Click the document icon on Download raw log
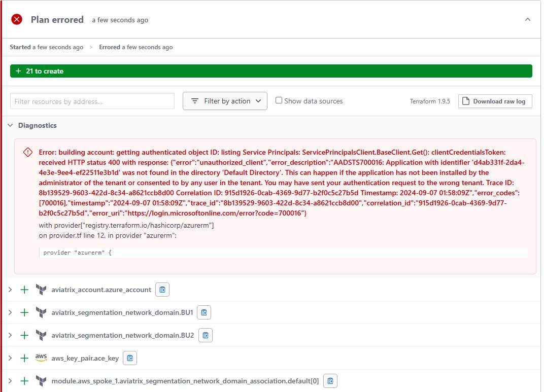 [x=466, y=101]
